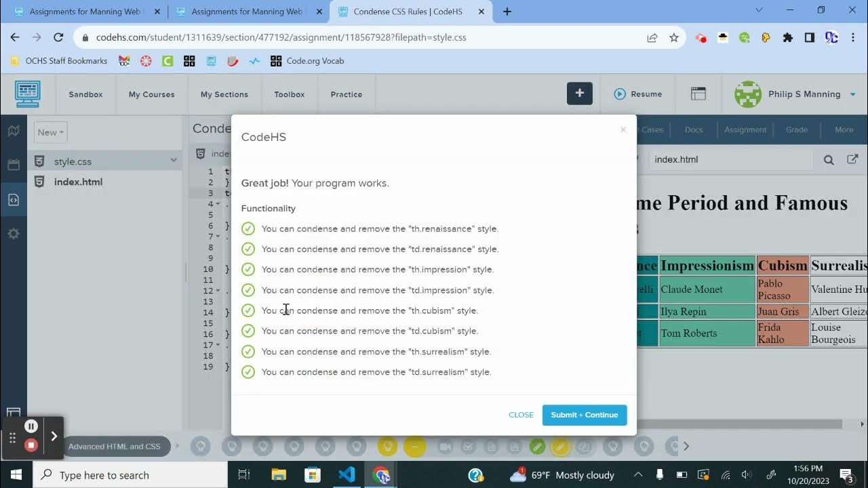Open File Explorer from taskbar
The height and width of the screenshot is (488, 868).
(279, 474)
